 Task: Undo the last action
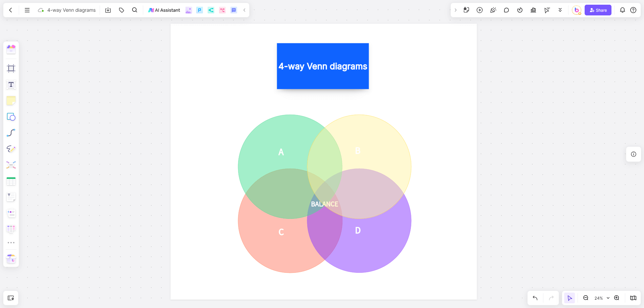point(535,298)
